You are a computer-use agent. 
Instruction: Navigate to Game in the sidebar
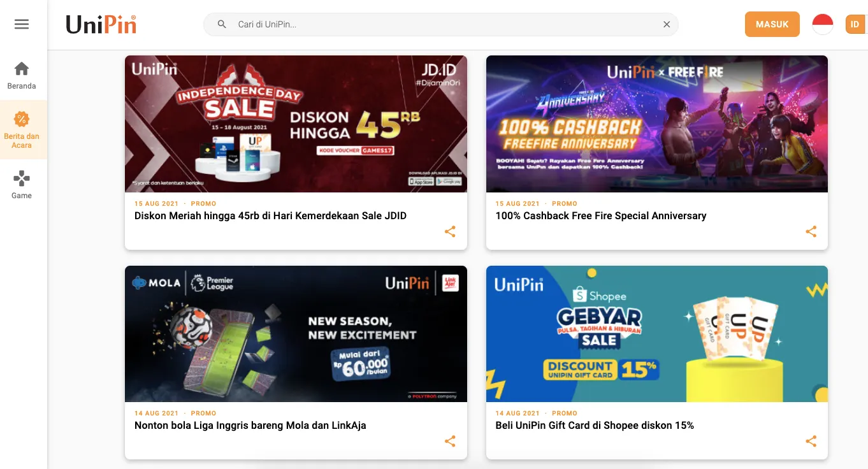tap(22, 185)
